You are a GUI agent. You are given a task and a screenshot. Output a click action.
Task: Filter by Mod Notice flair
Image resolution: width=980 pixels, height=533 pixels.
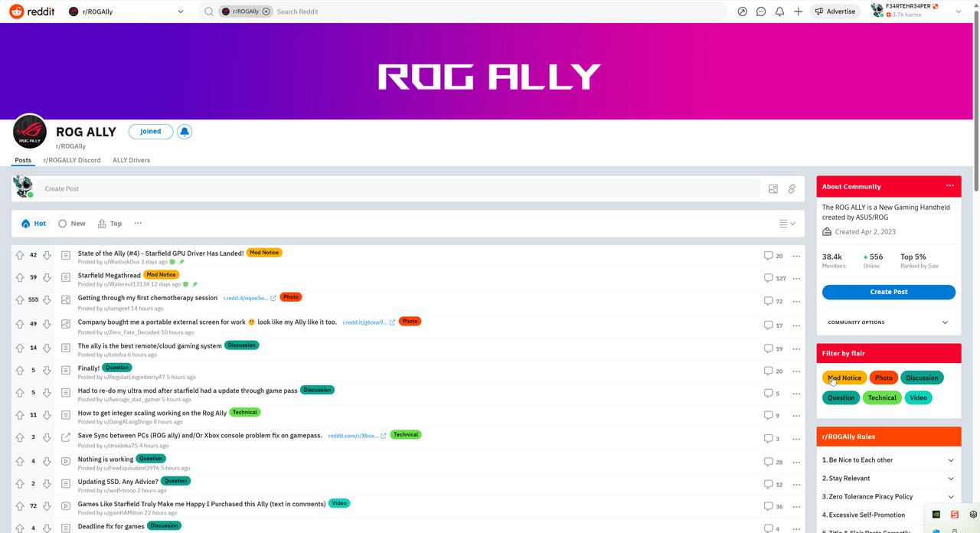coord(844,378)
